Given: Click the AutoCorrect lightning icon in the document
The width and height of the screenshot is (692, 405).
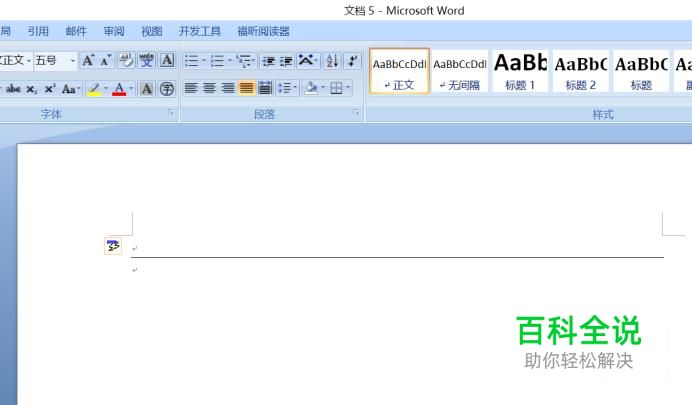Looking at the screenshot, I should click(113, 246).
